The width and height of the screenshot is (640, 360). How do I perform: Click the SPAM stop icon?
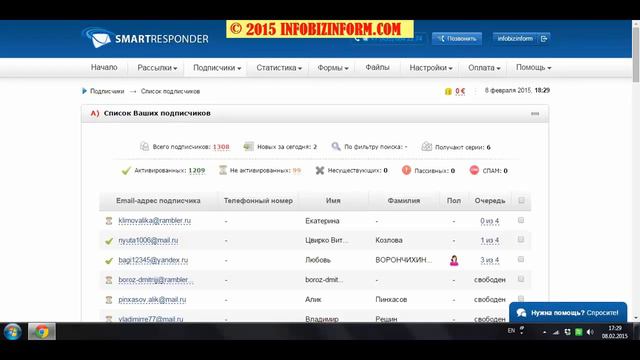[474, 170]
